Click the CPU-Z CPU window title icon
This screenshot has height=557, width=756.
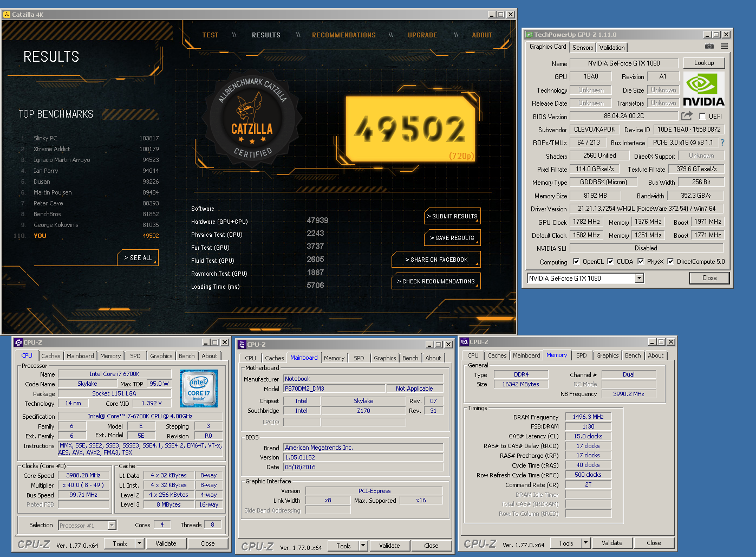(x=18, y=342)
